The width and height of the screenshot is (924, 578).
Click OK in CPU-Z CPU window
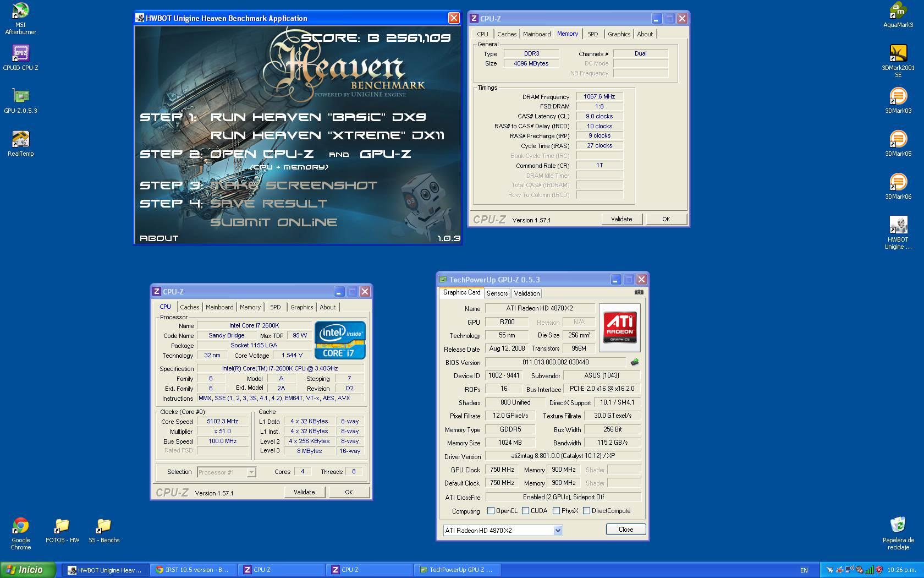point(349,492)
